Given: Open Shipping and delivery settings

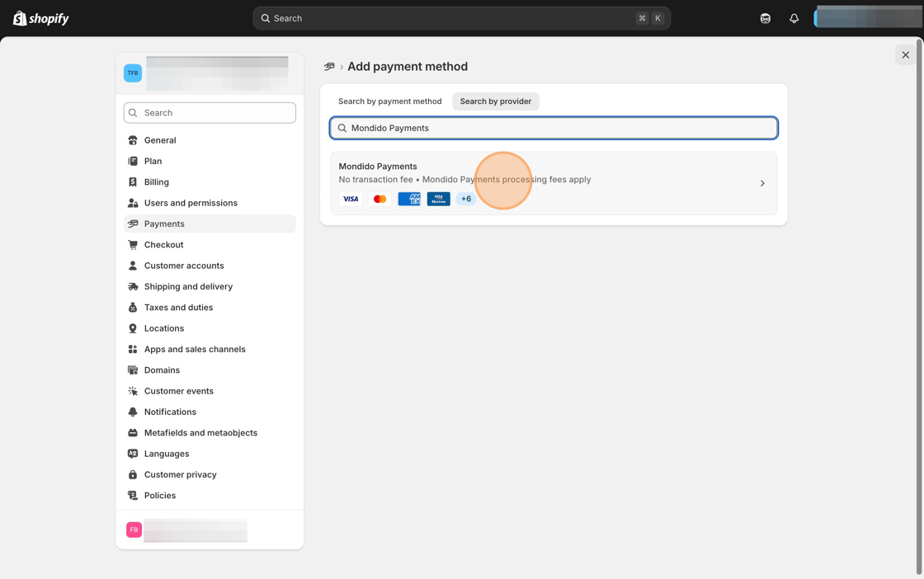Looking at the screenshot, I should [210, 286].
